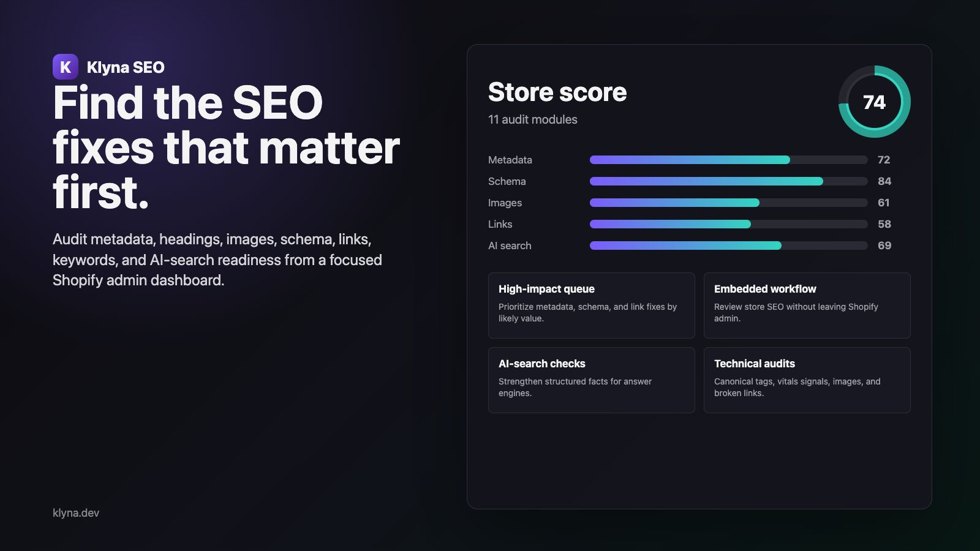Click the paragraph starting Audit metadata, headings
This screenshot has height=551, width=980.
tap(217, 260)
